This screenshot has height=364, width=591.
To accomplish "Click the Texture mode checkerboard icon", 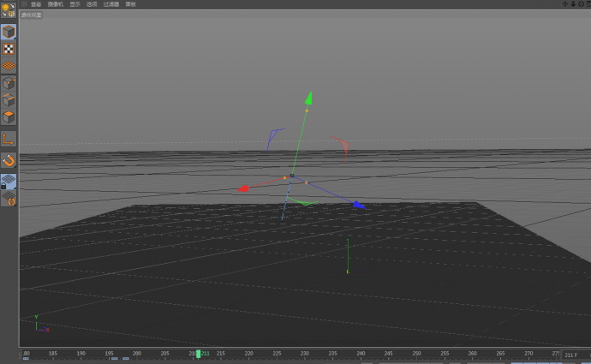I will coord(9,49).
